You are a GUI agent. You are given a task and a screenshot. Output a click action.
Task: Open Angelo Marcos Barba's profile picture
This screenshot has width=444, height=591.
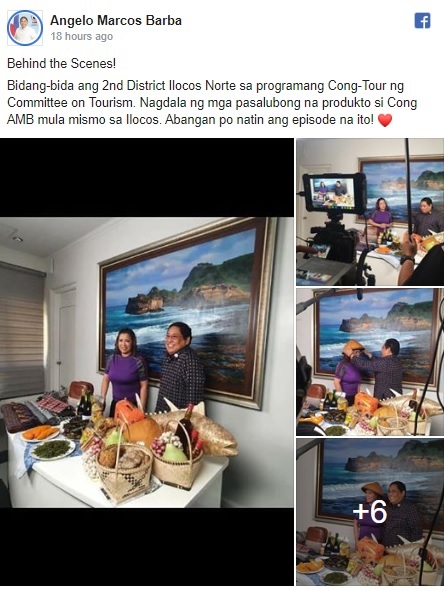tap(25, 28)
